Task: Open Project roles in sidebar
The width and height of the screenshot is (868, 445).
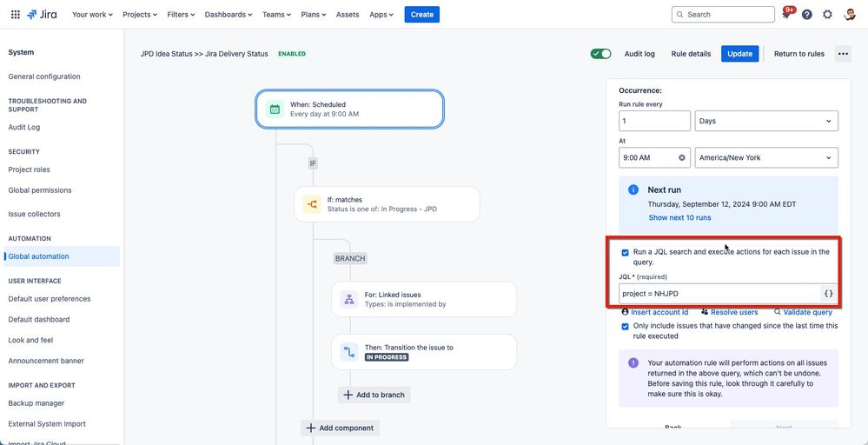Action: tap(29, 169)
